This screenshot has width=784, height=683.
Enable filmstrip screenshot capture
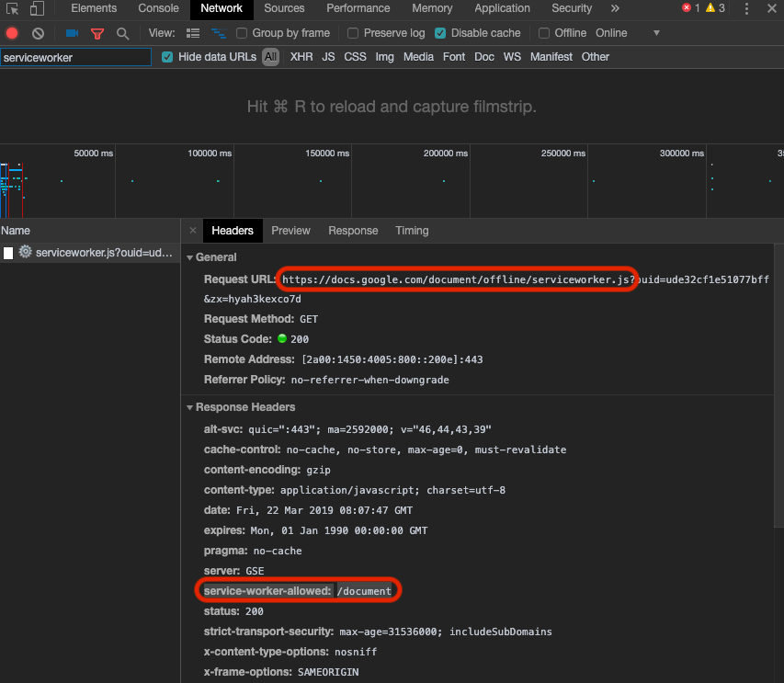click(x=71, y=32)
